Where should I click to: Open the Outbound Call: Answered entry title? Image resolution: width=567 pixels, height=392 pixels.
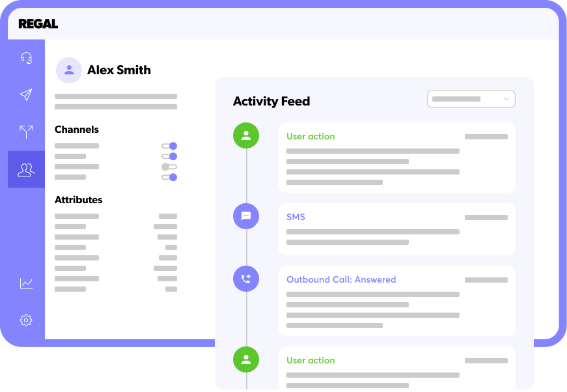(x=341, y=279)
